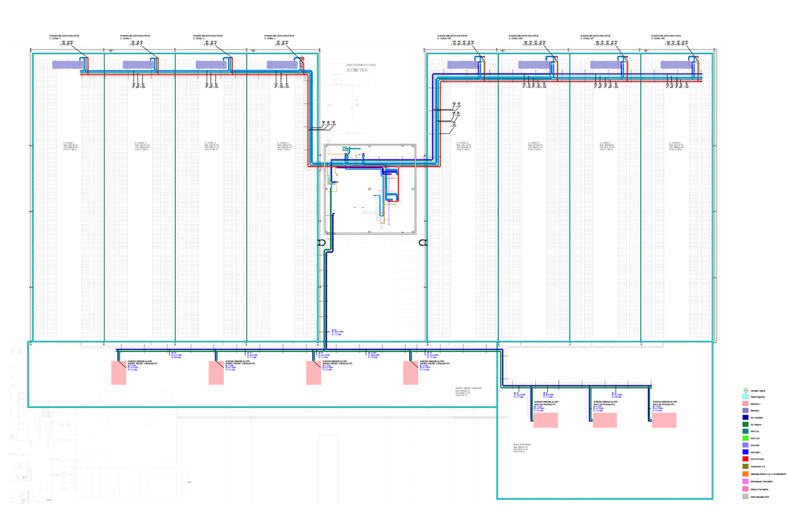
Task: Click the SALA DE PICKING room info text
Action: 522,448
